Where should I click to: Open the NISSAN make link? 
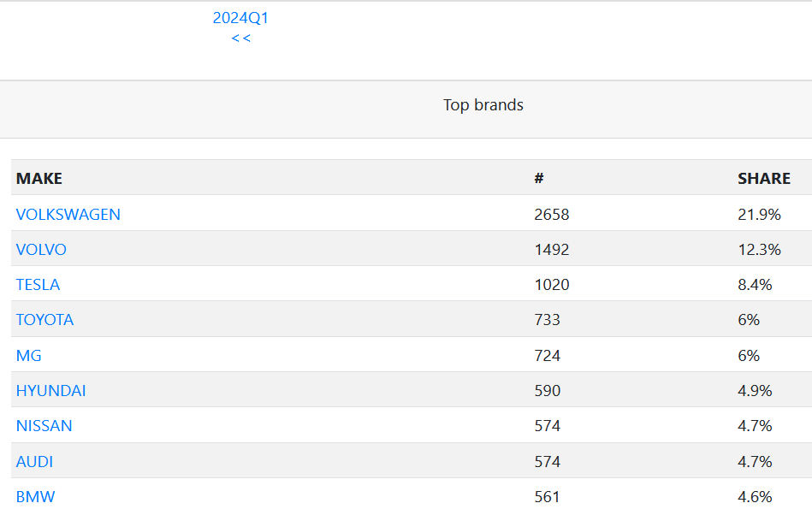[x=44, y=426]
